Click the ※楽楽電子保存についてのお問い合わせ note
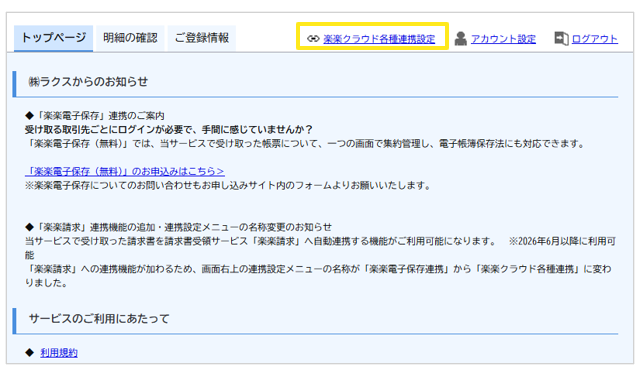641x376 pixels. pyautogui.click(x=228, y=185)
